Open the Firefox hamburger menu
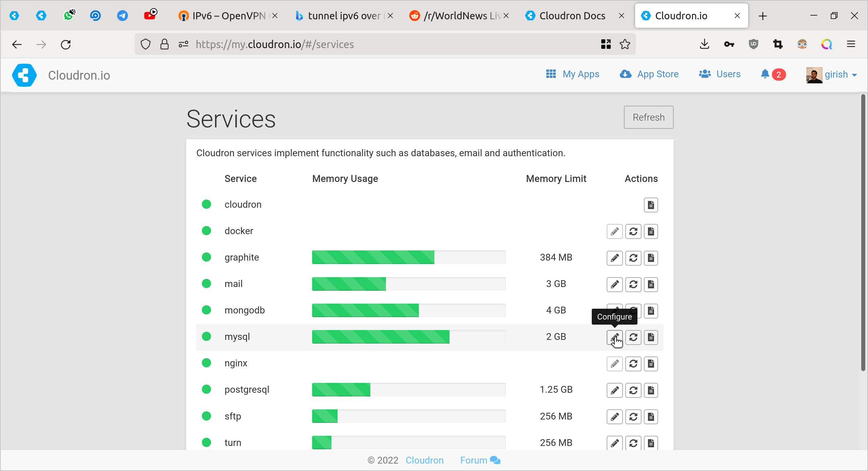This screenshot has height=471, width=868. (851, 44)
